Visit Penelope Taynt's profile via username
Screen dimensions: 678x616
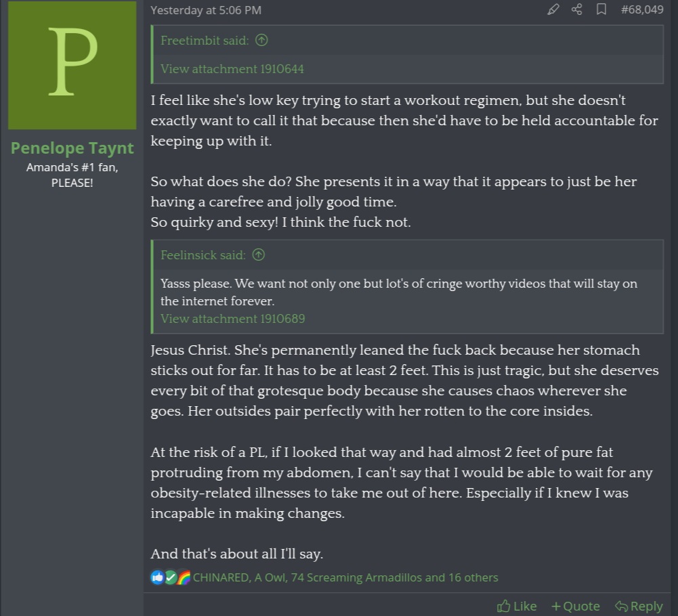72,148
